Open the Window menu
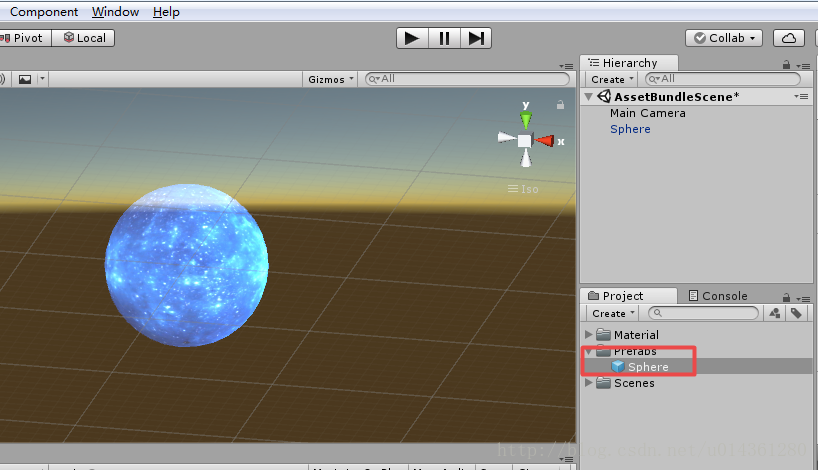Screen dimensions: 818x470 [115, 11]
